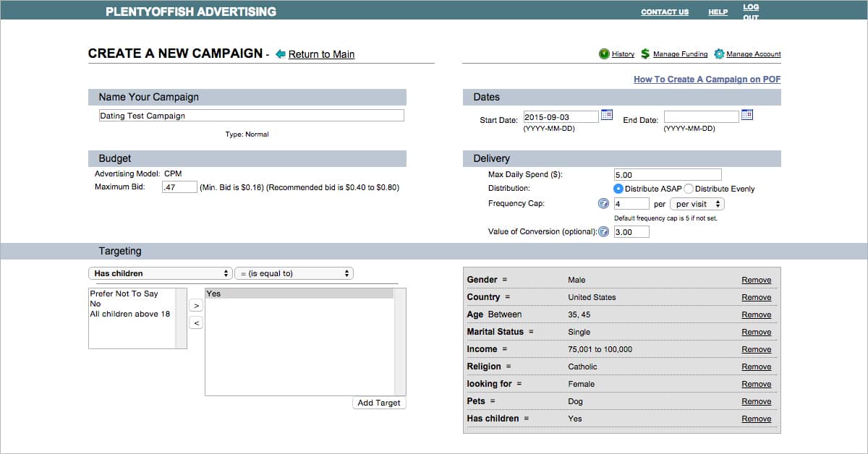
Task: Click the available values list scrollbar
Action: (x=181, y=318)
